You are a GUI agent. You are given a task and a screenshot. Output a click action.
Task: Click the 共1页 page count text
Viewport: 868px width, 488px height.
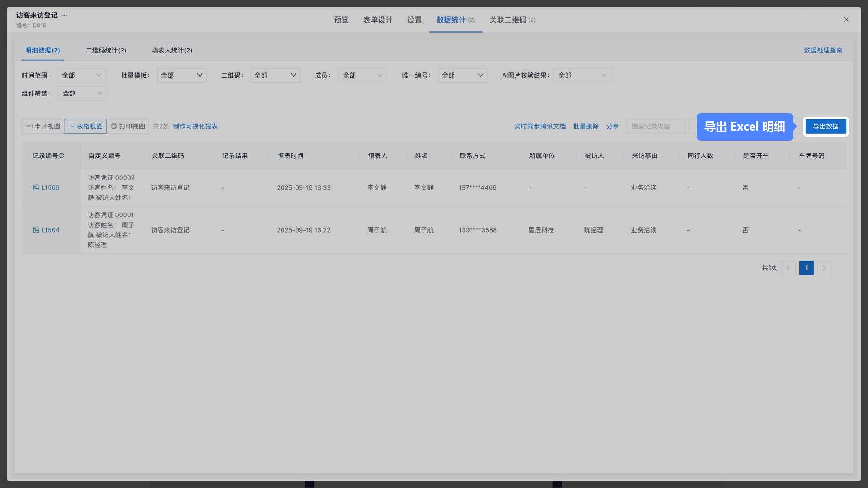click(769, 268)
